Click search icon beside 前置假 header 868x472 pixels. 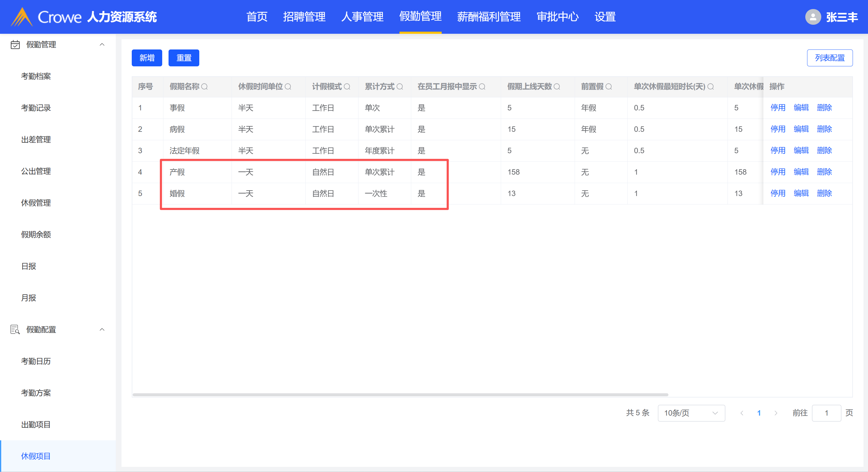(x=608, y=87)
